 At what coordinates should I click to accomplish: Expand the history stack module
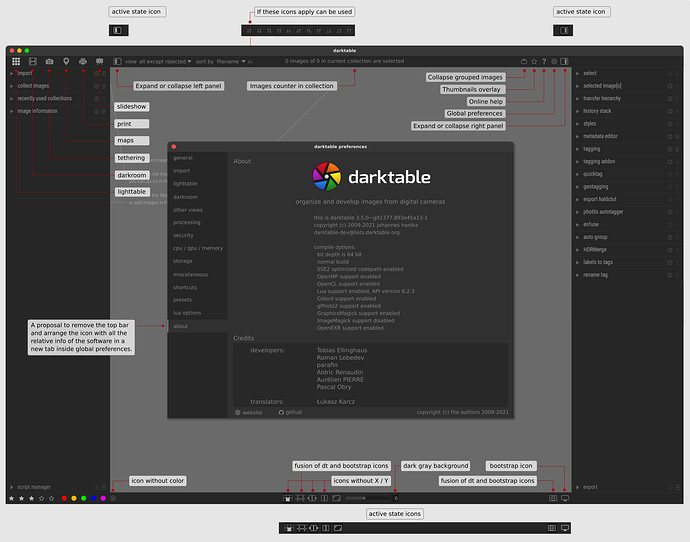coord(628,111)
